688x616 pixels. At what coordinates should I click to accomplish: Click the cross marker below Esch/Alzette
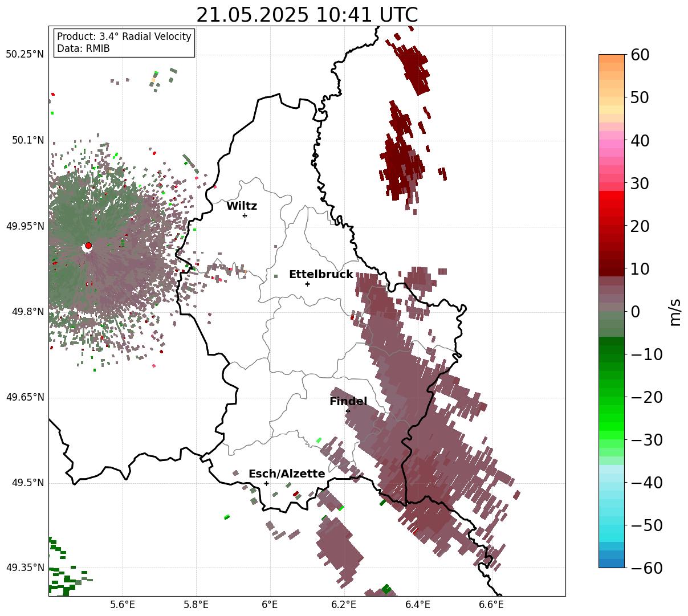tap(266, 483)
